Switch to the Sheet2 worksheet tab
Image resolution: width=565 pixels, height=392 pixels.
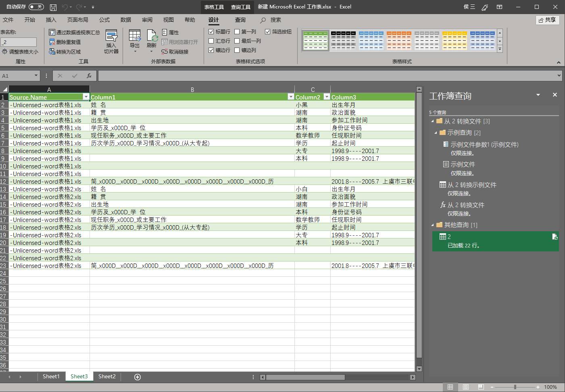[x=106, y=377]
